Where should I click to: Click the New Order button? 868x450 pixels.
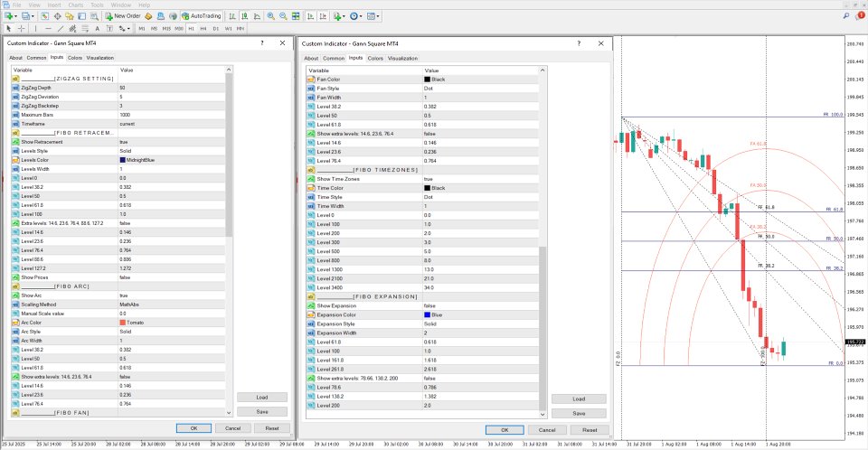point(123,16)
